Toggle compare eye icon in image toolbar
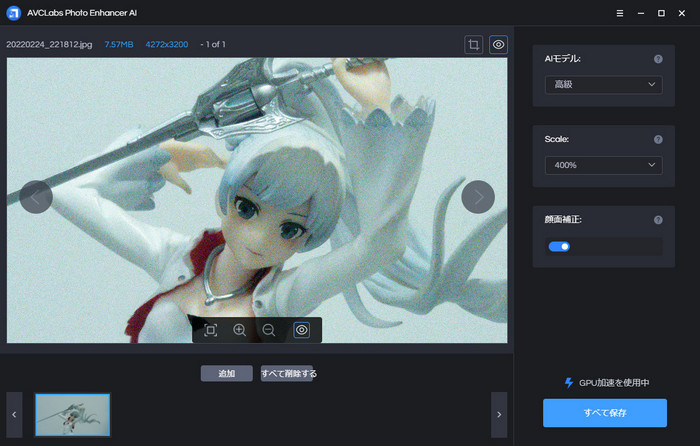The width and height of the screenshot is (700, 446). [x=301, y=330]
